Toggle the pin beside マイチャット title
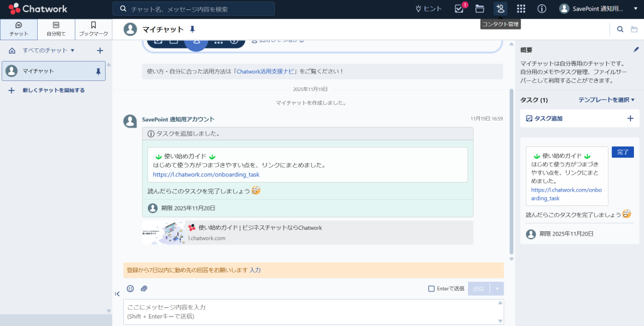This screenshot has height=326, width=644. coord(192,29)
